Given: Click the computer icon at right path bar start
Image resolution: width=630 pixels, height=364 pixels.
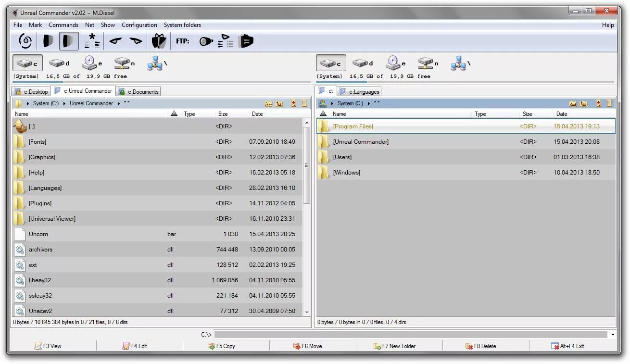Looking at the screenshot, I should 323,103.
